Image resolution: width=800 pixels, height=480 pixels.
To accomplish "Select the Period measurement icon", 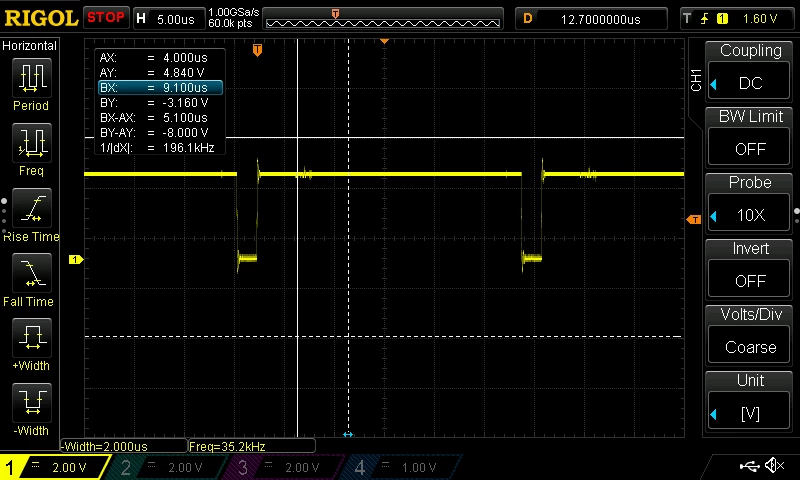I will click(32, 78).
